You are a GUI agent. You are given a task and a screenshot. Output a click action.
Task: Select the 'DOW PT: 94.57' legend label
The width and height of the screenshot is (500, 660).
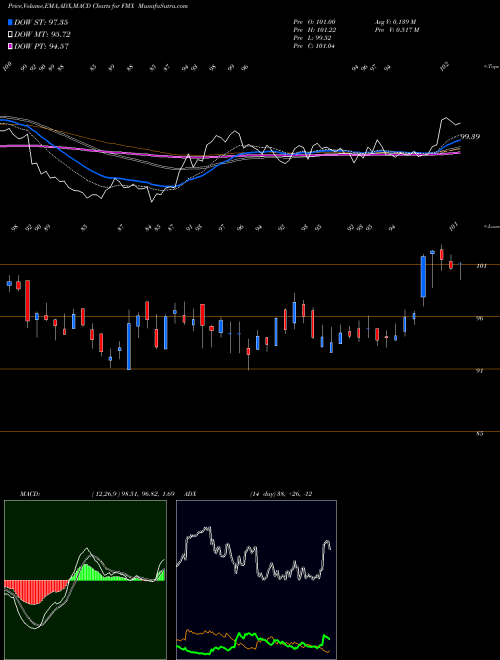pos(41,47)
